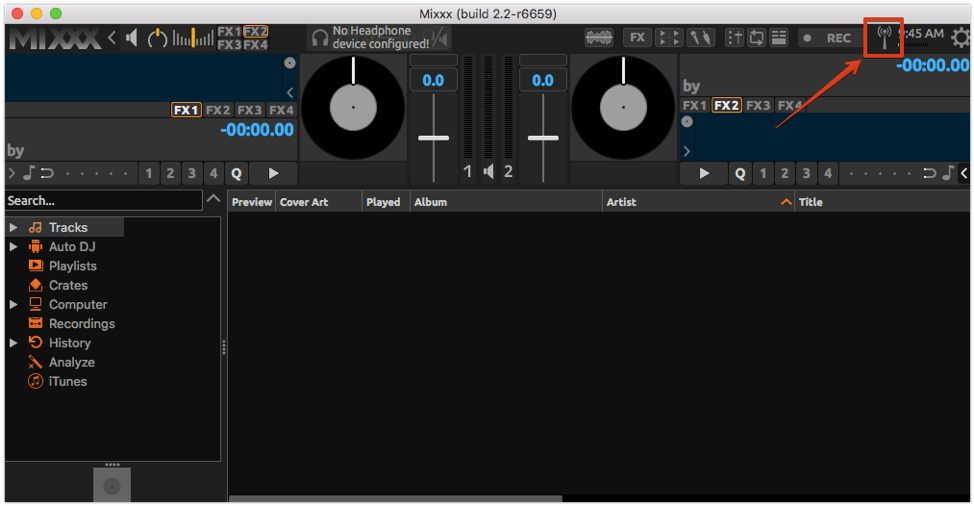Viewport: 974px width, 506px height.
Task: Collapse master controls arrow beside Mixxx logo
Action: [112, 38]
